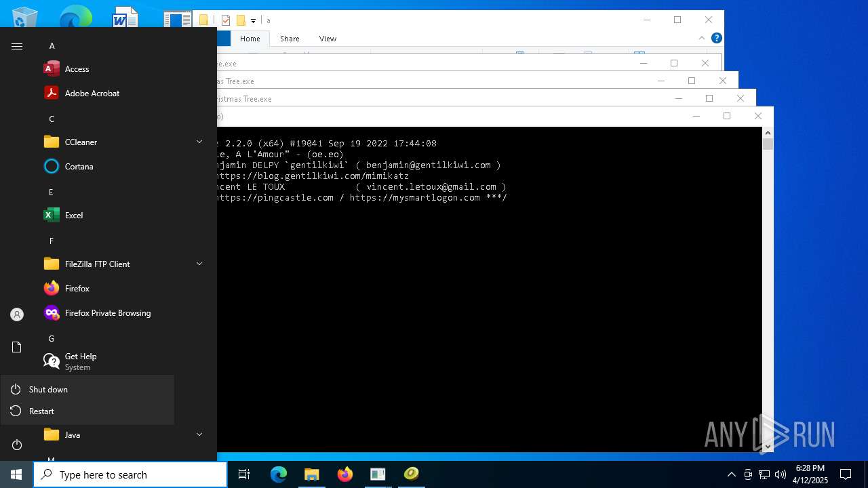Maximize the mimikatz console window
This screenshot has height=488, width=868.
pyautogui.click(x=727, y=116)
